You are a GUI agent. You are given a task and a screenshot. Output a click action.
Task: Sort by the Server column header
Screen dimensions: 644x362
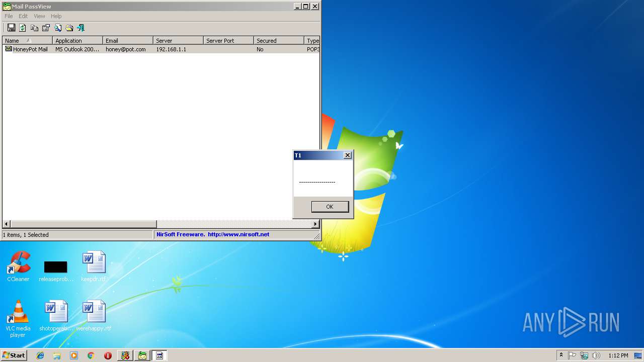[x=178, y=41]
